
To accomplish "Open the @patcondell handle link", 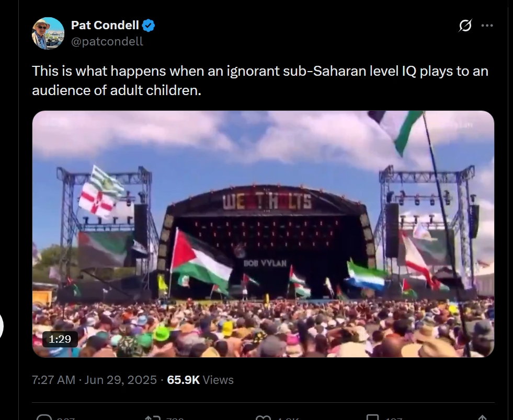I will tap(107, 42).
